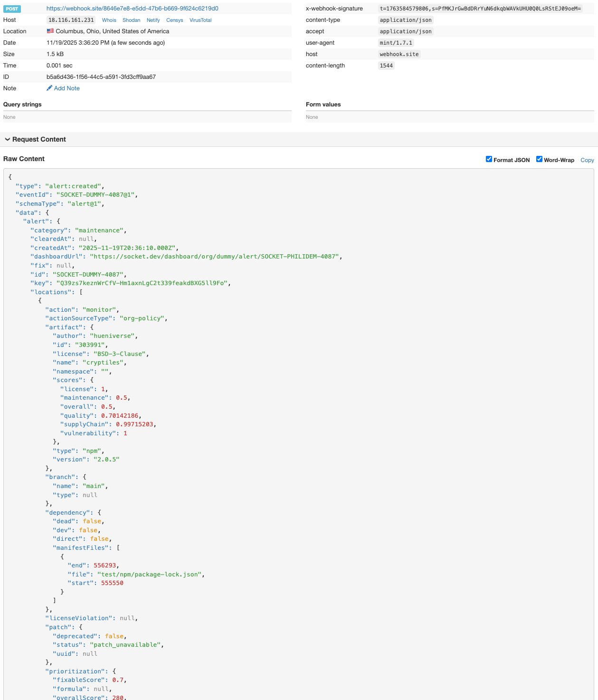Click Copy to copy the raw JSON
This screenshot has height=700, width=598.
(x=587, y=160)
